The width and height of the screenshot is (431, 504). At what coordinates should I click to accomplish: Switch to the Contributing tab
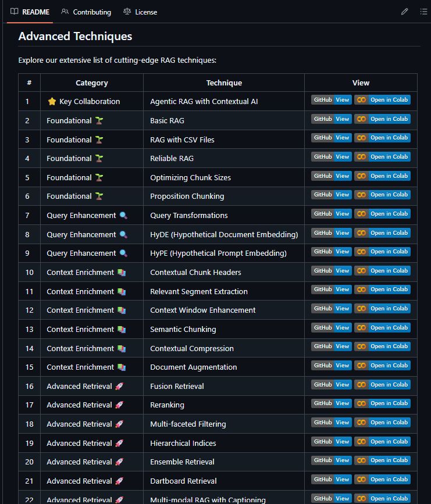86,12
